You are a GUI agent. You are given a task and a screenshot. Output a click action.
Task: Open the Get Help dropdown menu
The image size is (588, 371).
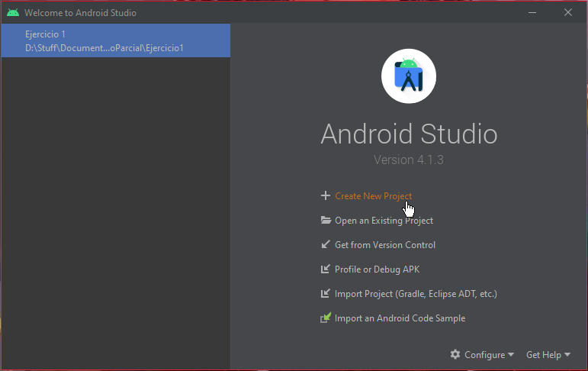pos(548,354)
